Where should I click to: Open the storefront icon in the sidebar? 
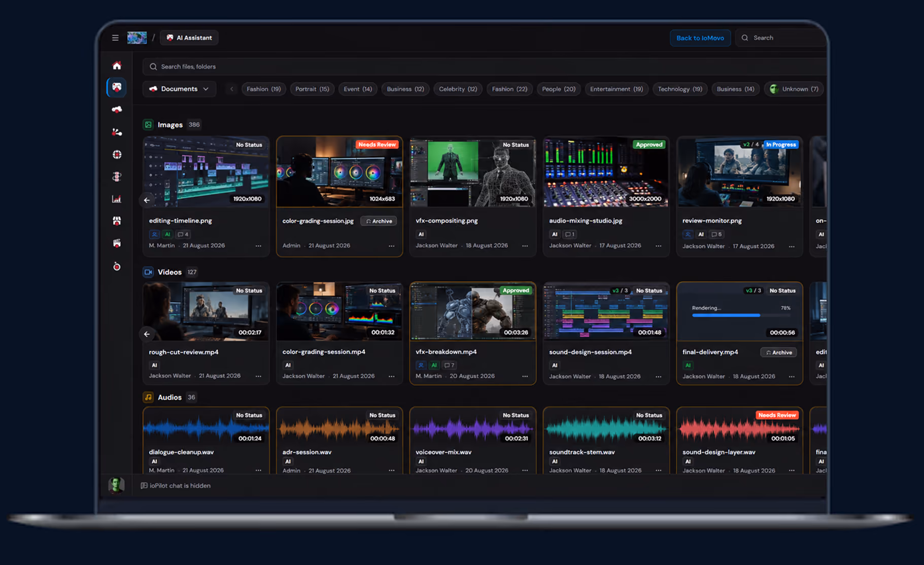click(x=117, y=221)
